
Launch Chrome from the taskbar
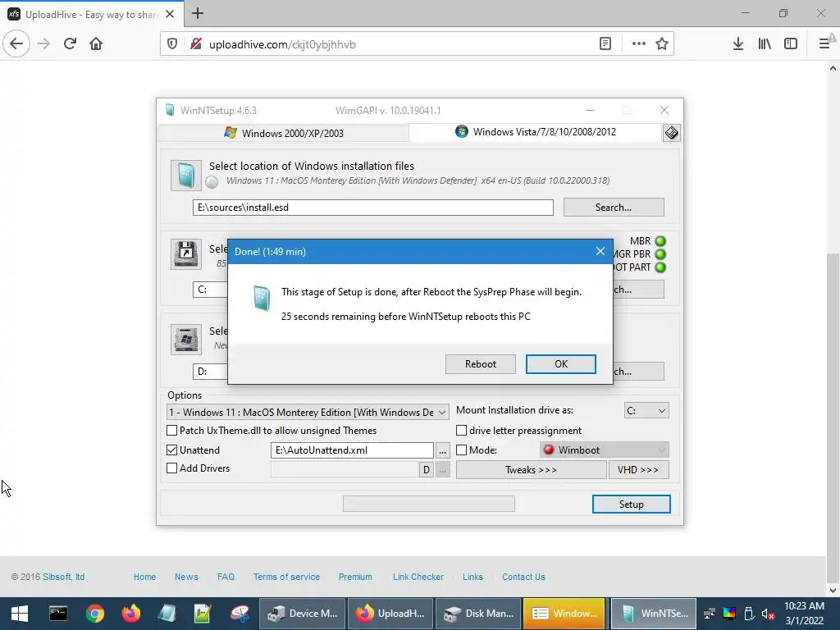[x=94, y=614]
